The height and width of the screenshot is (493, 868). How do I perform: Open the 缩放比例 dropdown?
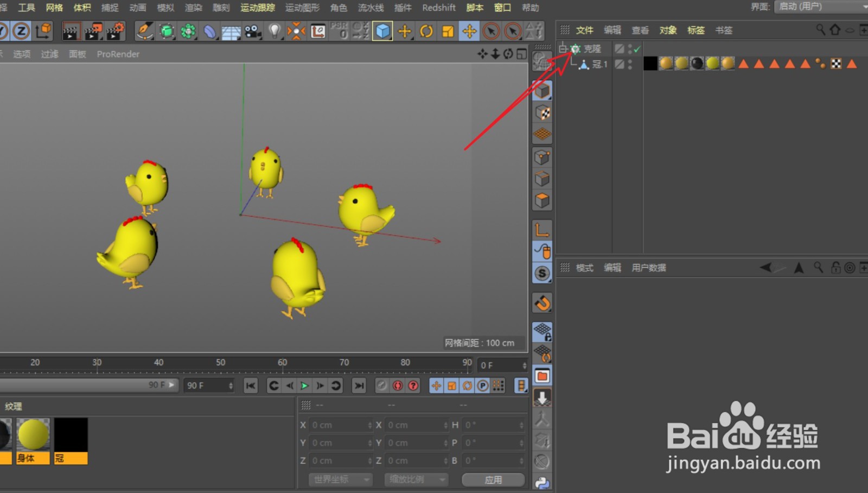coord(416,479)
